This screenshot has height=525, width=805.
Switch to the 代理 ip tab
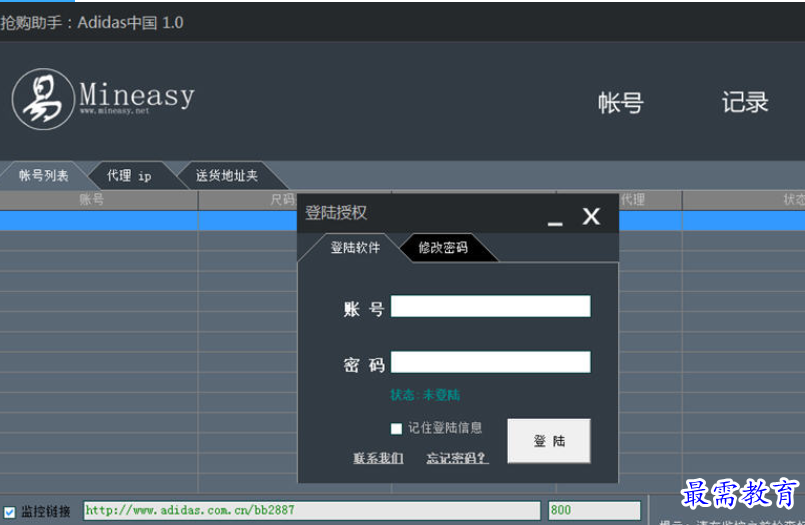pos(129,176)
